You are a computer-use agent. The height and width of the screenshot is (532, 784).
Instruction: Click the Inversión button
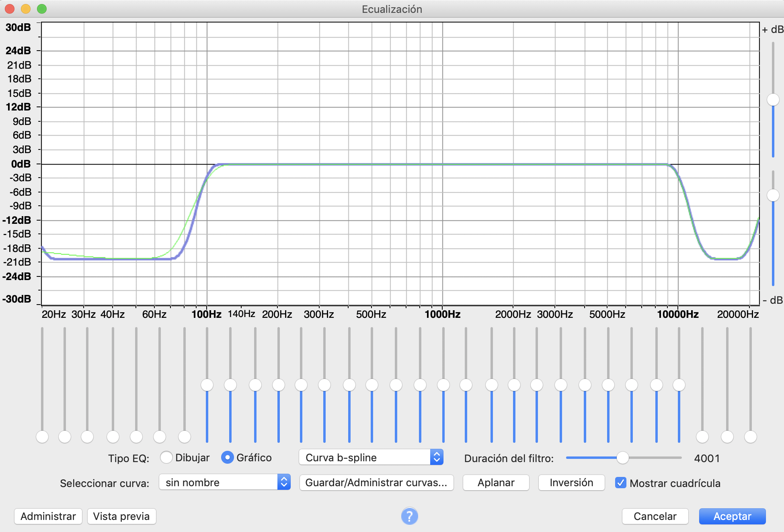(x=571, y=483)
